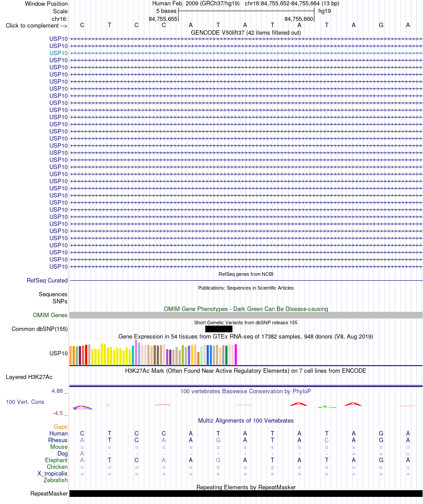Screen dimensions: 423x504
Task: Click the Window Position track label
Action: (x=46, y=4)
